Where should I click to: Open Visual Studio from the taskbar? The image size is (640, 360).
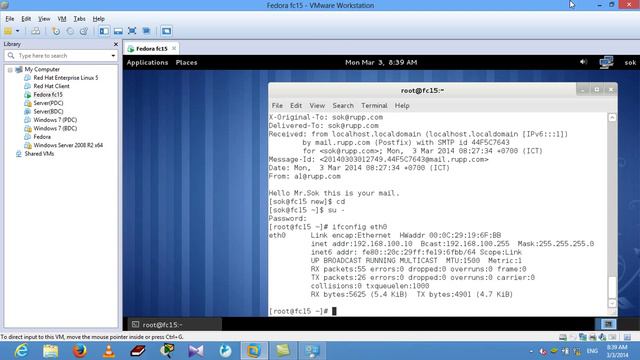(196, 351)
